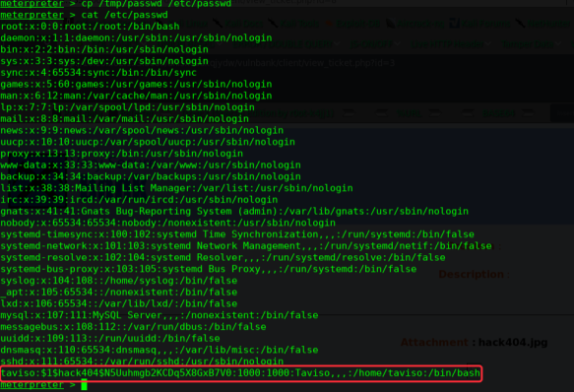Screen dimensions: 574x392
Task: Select the list Mailing List Manager line
Action: (176, 188)
